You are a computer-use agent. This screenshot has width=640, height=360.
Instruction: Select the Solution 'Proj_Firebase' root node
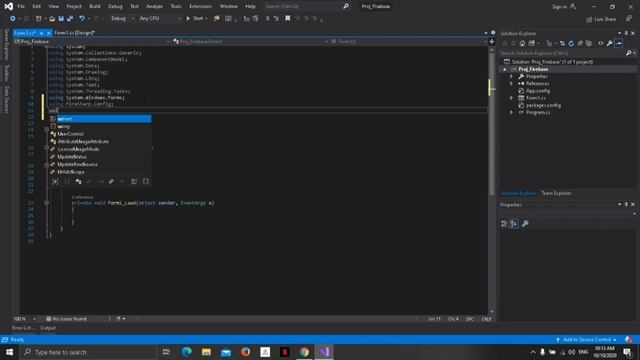[x=552, y=62]
